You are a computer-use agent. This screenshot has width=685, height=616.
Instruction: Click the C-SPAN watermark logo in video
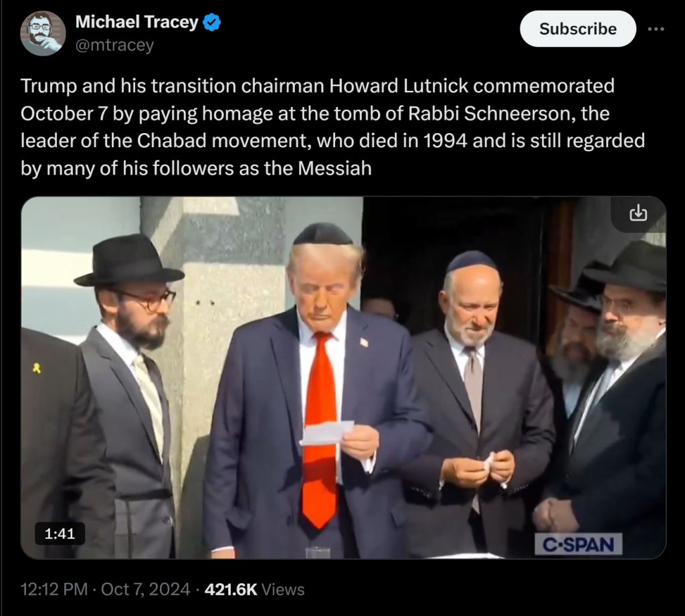coord(579,544)
